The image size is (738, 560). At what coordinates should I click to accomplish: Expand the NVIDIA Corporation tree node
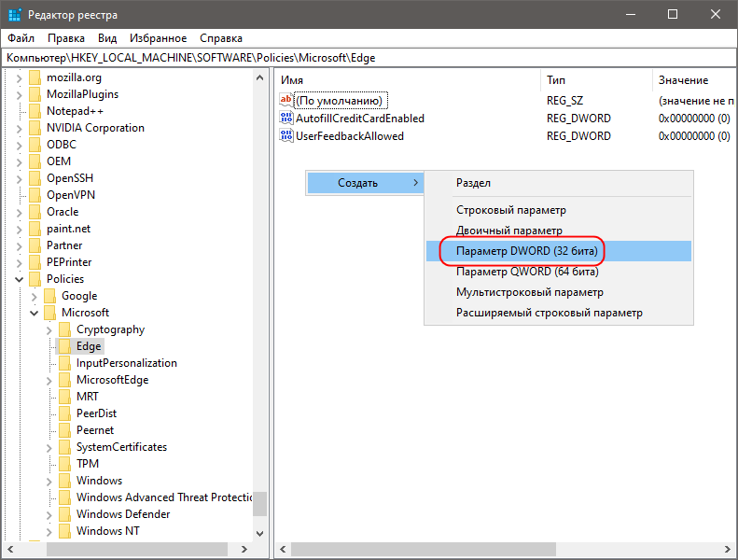point(20,128)
